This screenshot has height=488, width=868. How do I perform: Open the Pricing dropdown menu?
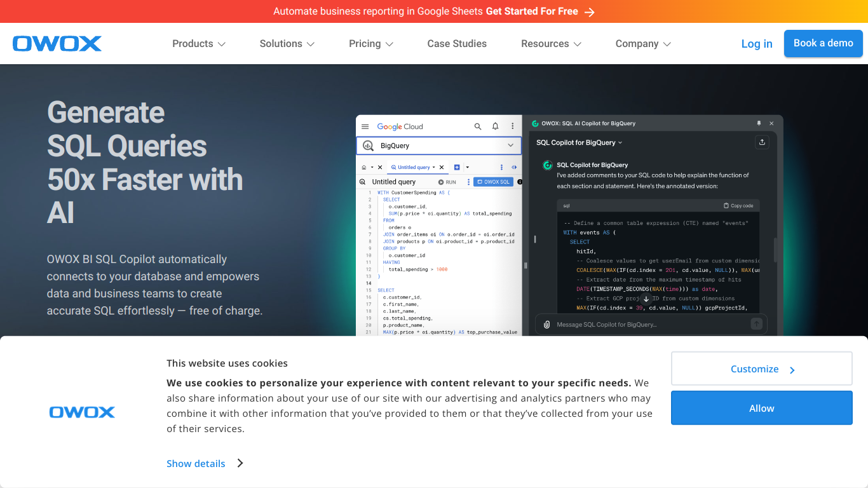371,44
